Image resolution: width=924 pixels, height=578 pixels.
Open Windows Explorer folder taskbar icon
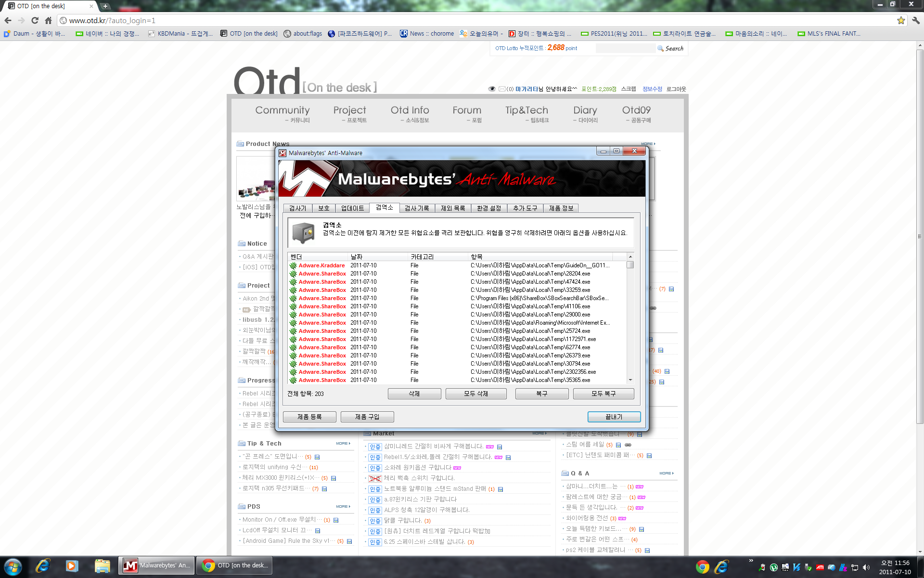click(102, 565)
